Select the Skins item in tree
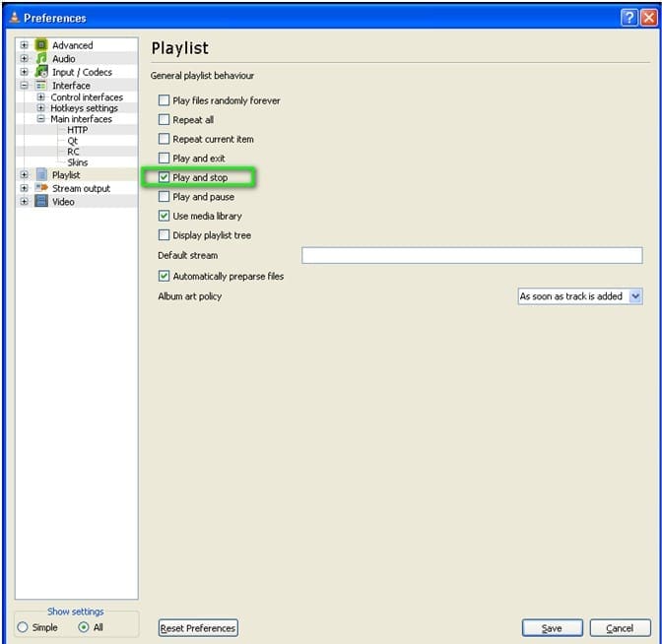 [x=77, y=162]
